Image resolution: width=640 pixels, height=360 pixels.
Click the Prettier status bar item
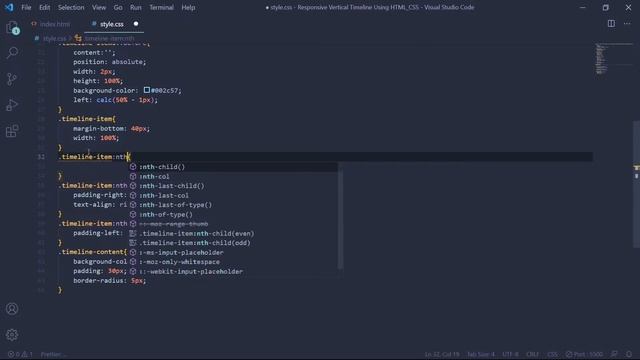(x=53, y=354)
